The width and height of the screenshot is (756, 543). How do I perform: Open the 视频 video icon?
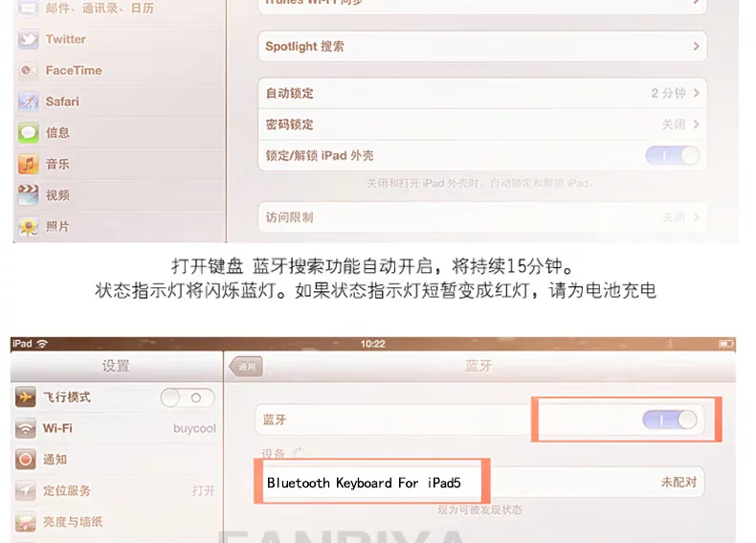pos(29,195)
